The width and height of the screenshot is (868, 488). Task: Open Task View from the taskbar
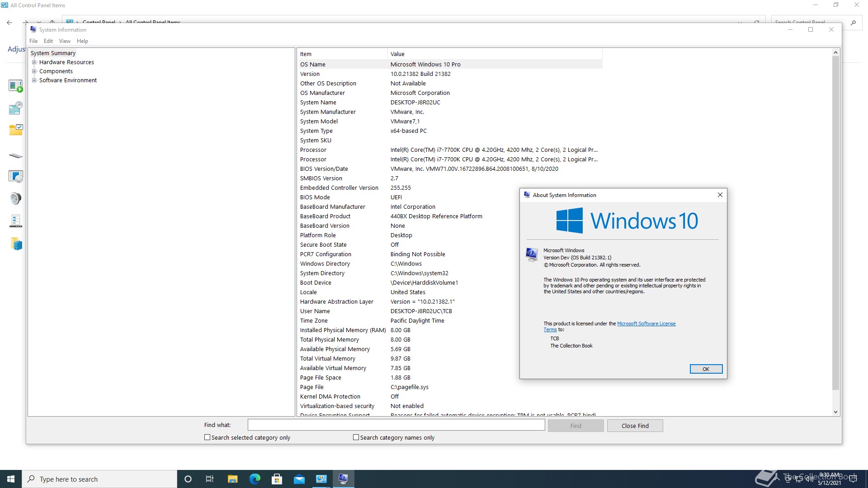point(210,479)
